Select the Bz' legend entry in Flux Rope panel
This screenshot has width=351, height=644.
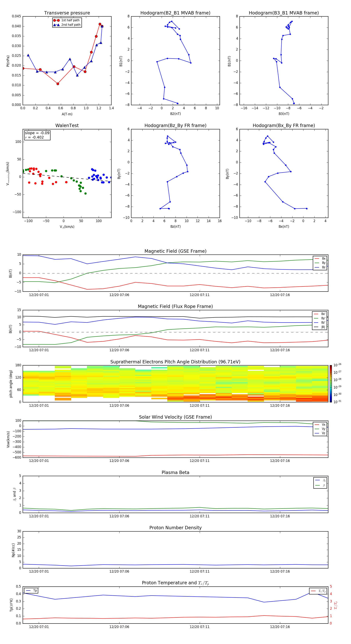click(320, 323)
